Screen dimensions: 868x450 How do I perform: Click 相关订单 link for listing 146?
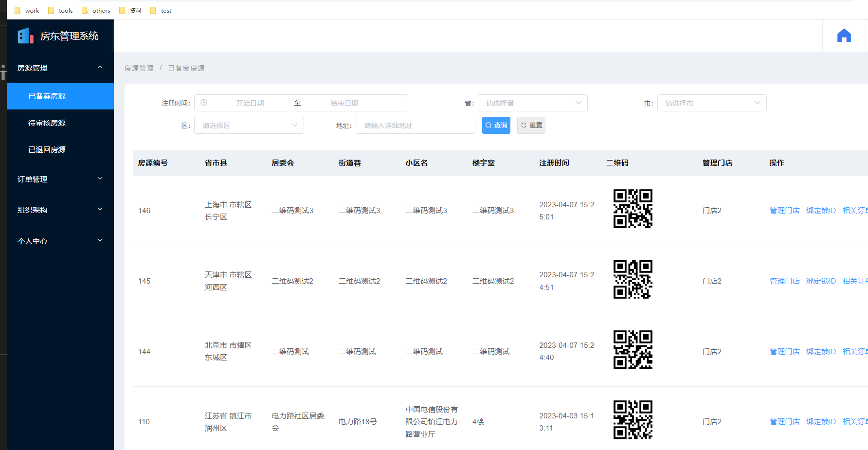coord(855,210)
